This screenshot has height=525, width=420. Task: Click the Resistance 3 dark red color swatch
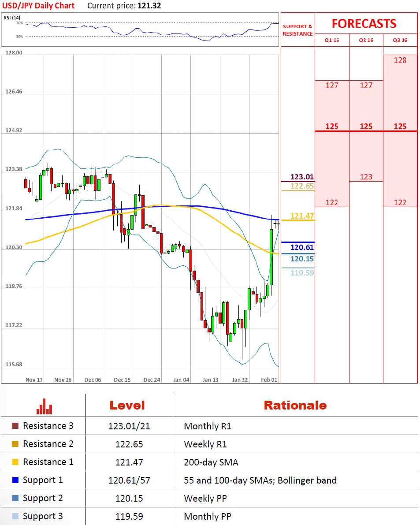tap(15, 426)
